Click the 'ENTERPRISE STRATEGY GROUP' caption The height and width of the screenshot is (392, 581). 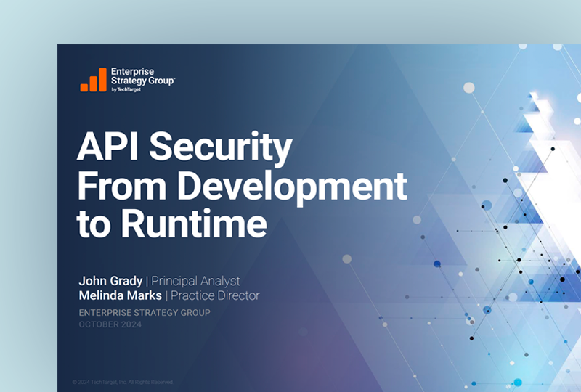145,313
